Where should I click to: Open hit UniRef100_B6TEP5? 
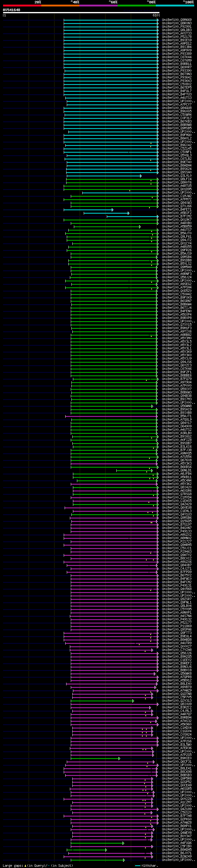click(x=177, y=88)
